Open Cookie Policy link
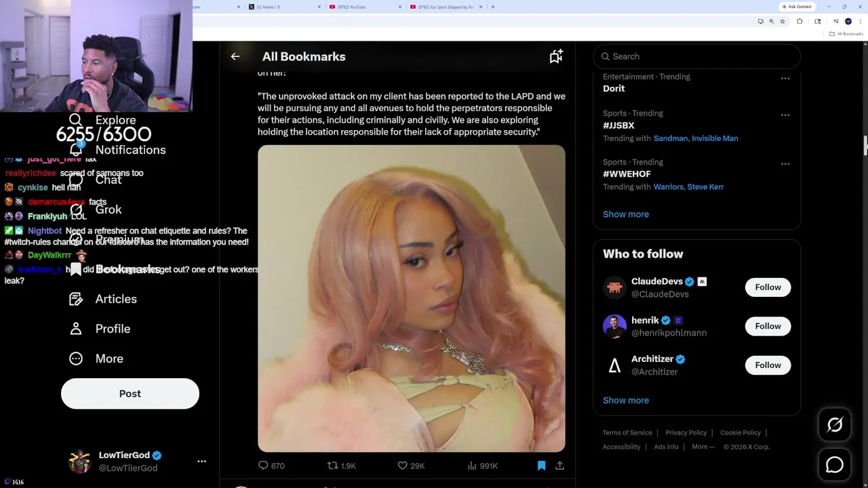 coord(741,432)
